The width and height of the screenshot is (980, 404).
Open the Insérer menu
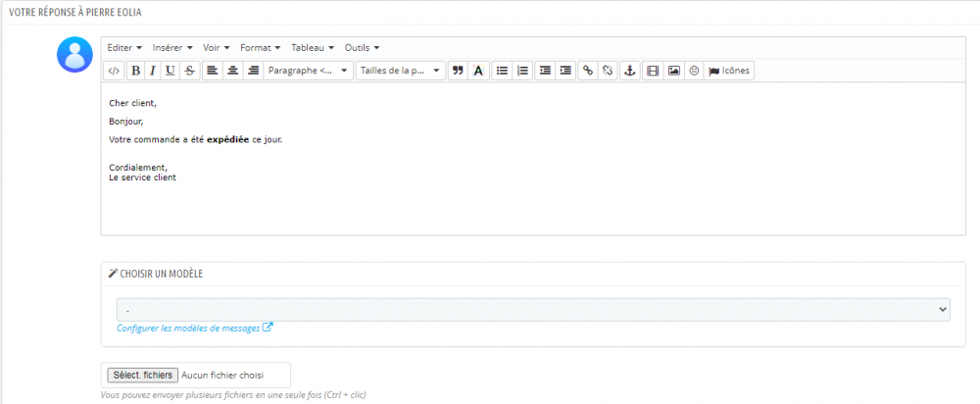pos(172,47)
